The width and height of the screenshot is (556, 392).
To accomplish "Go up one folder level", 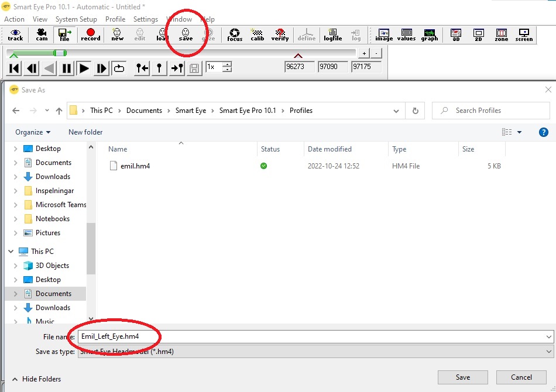I will click(x=59, y=111).
